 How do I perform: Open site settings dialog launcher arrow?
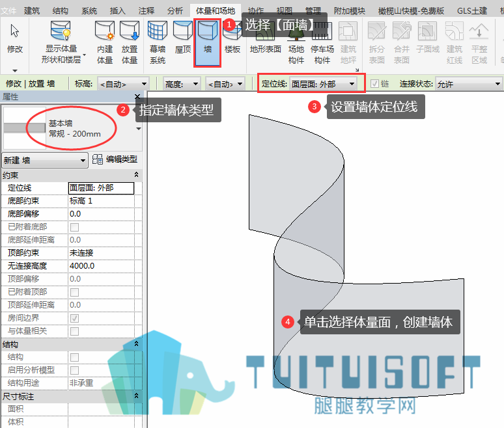tap(357, 70)
